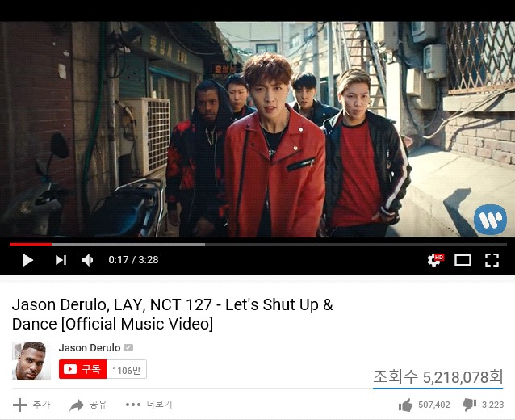
Task: Skip to next video
Action: (x=61, y=260)
